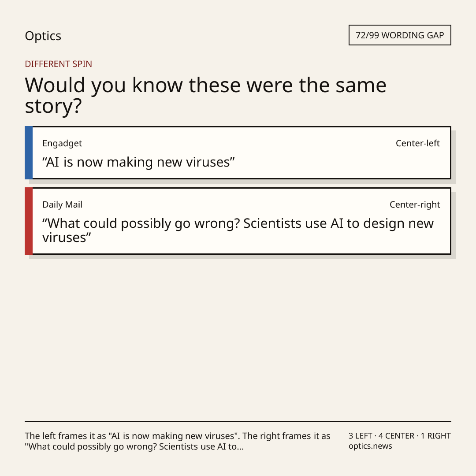476x476 pixels.
Task: Click the Engadget source name
Action: pos(62,143)
